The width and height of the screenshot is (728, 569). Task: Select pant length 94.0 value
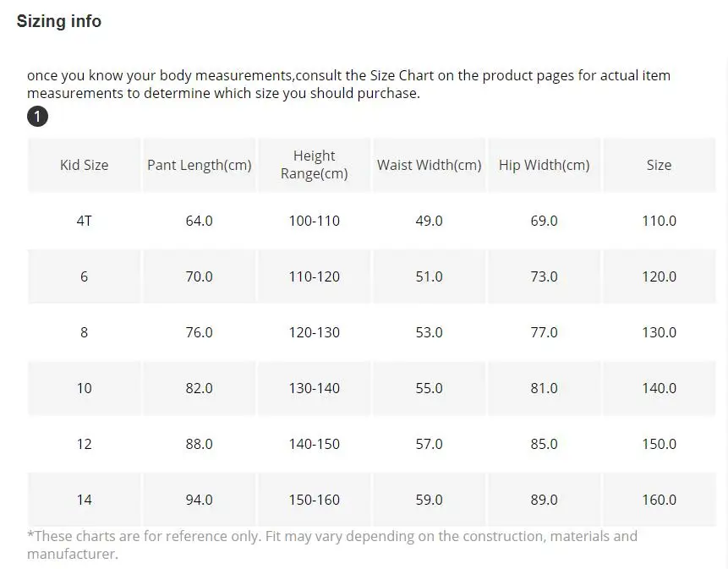click(200, 500)
